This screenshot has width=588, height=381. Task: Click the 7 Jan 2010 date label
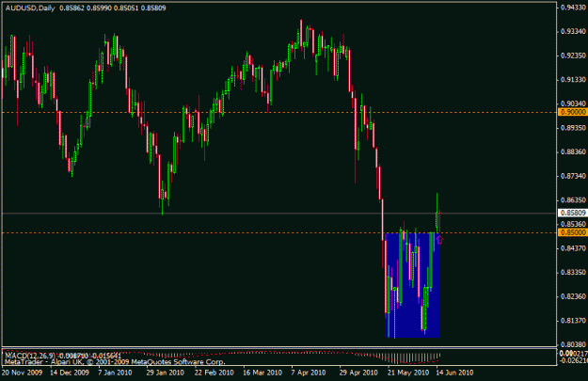(115, 373)
